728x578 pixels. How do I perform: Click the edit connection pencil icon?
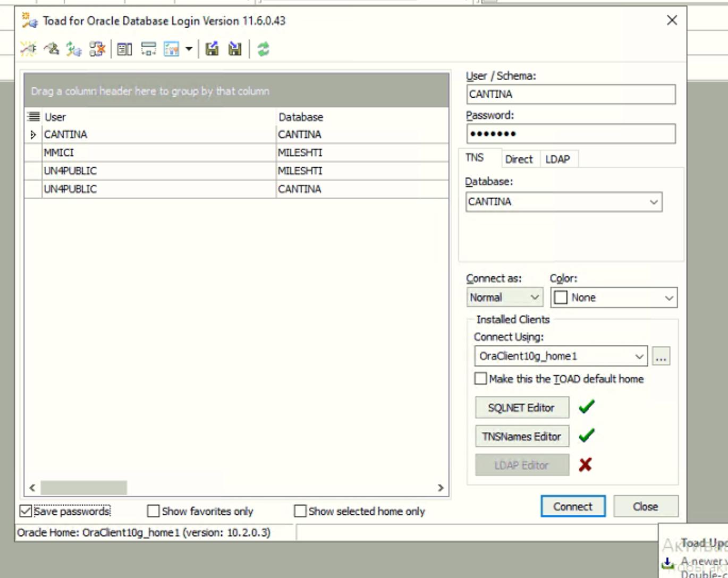pyautogui.click(x=52, y=49)
